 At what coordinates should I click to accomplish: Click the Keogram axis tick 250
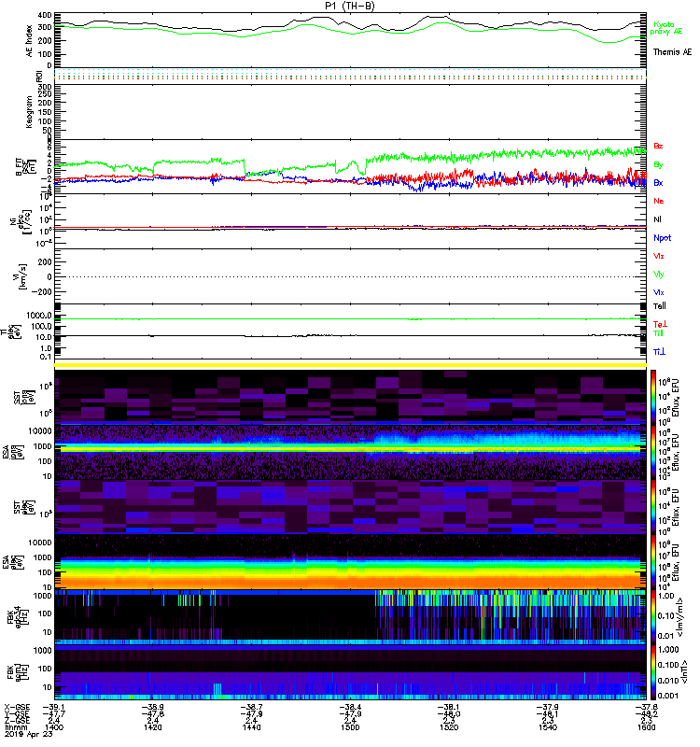click(44, 95)
